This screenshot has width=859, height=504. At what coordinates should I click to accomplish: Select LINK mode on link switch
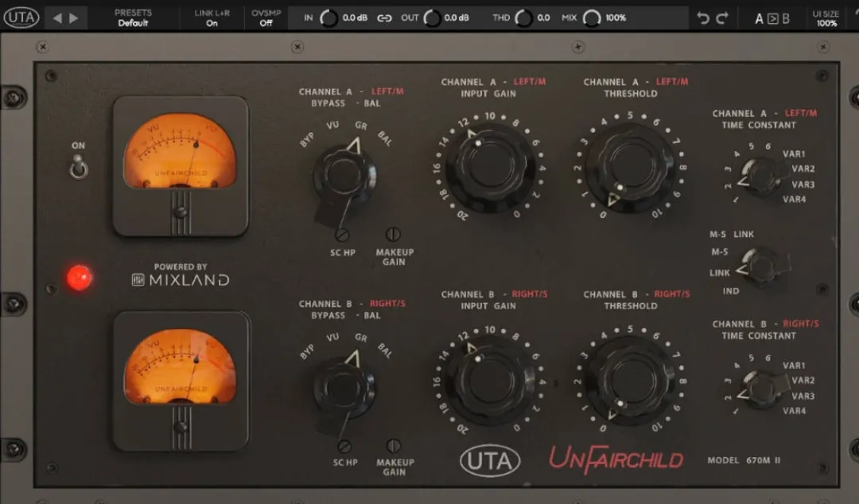coord(720,273)
